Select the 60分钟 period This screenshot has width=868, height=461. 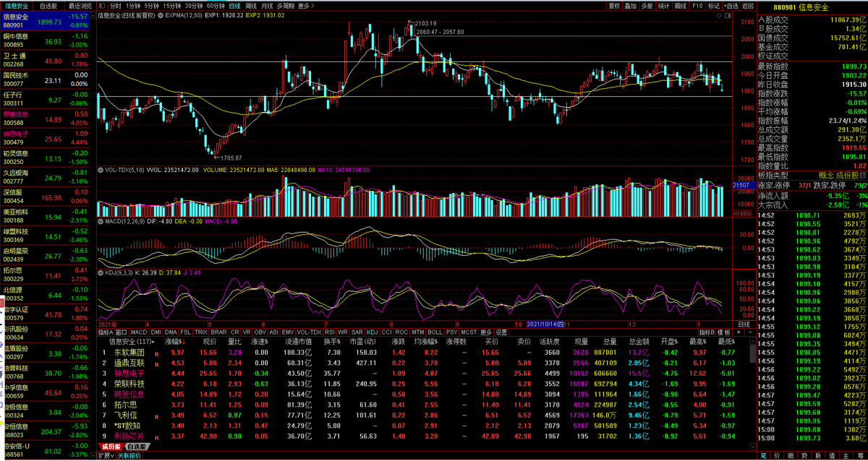coord(216,5)
